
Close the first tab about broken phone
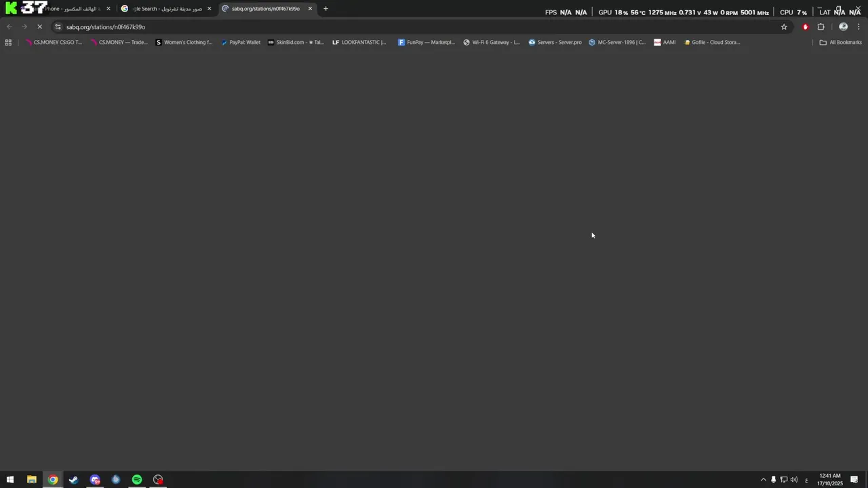pyautogui.click(x=108, y=9)
